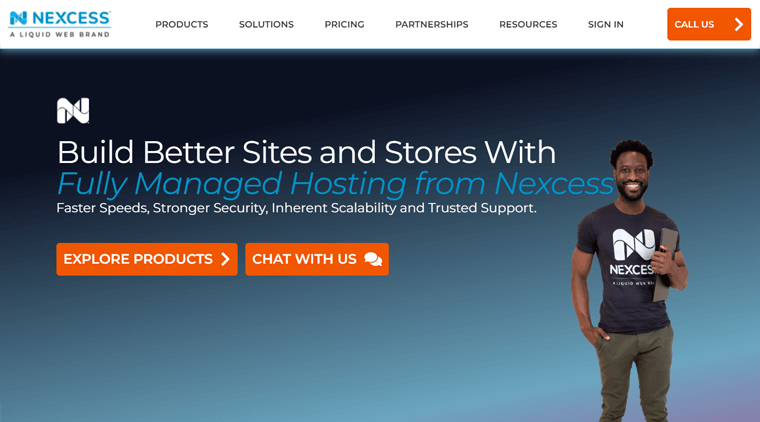Open the Partnerships menu
The image size is (760, 422).
432,24
